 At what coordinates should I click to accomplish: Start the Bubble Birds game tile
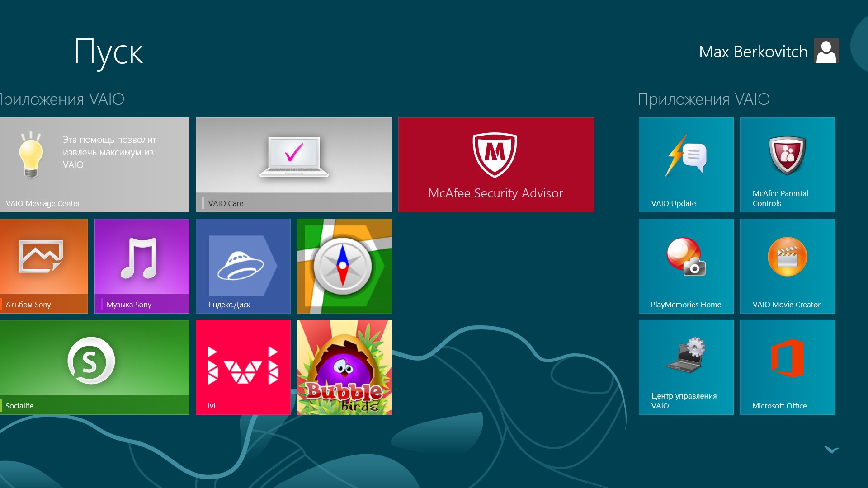[344, 367]
